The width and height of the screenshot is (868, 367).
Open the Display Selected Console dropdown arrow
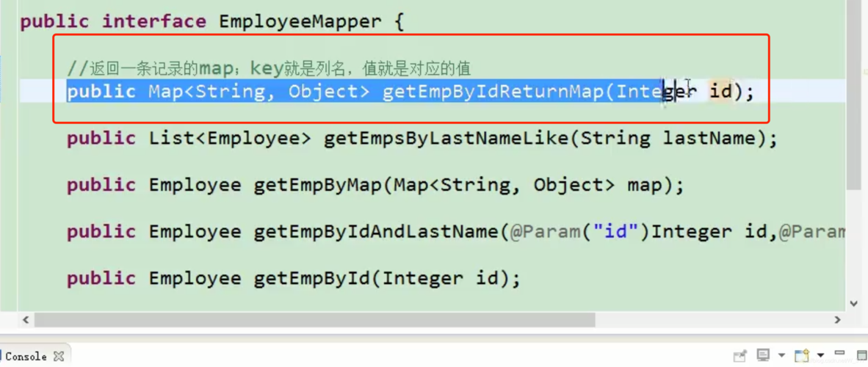point(781,356)
